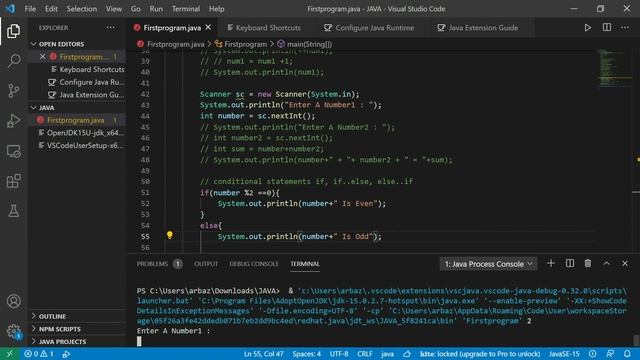The image size is (640, 360).
Task: Open the Selection menu
Action: coord(82,9)
